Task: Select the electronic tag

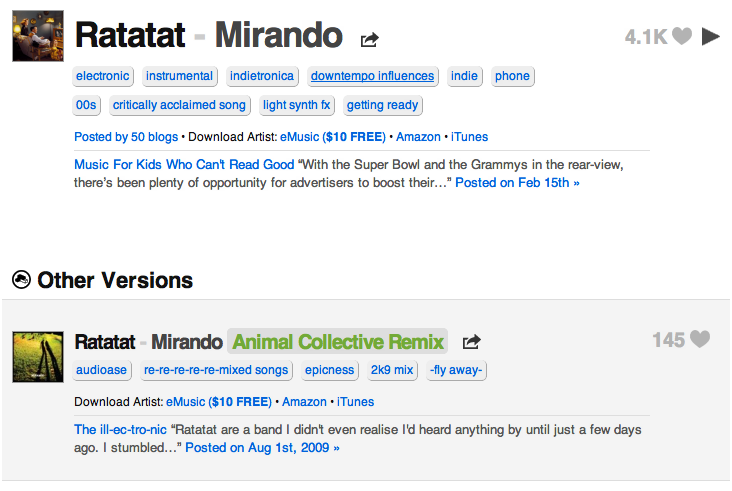Action: pyautogui.click(x=103, y=76)
